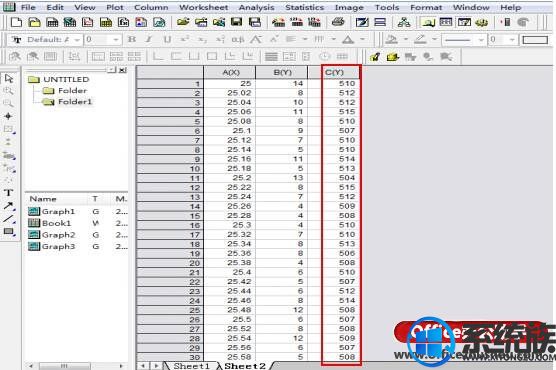Select Graph2 in the project list

(52, 235)
